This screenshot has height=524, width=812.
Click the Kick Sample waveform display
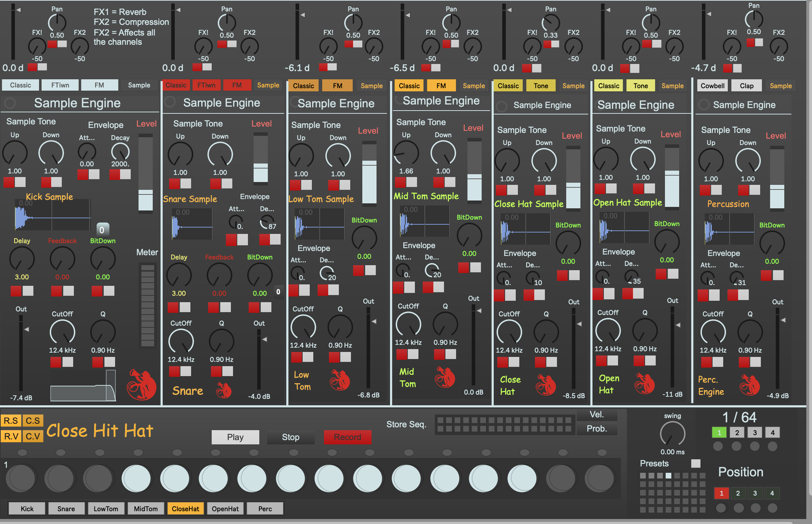click(x=53, y=215)
